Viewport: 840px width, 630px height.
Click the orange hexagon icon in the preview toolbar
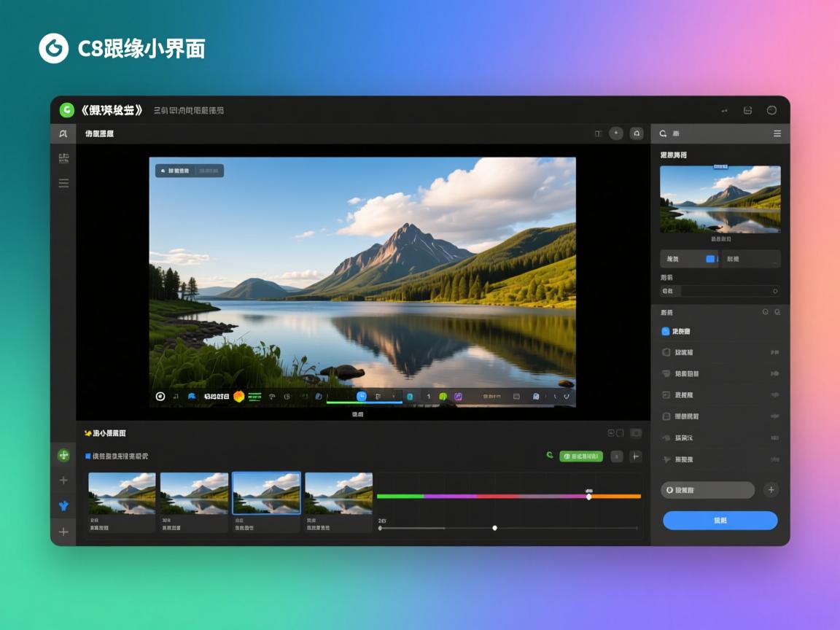coord(238,397)
